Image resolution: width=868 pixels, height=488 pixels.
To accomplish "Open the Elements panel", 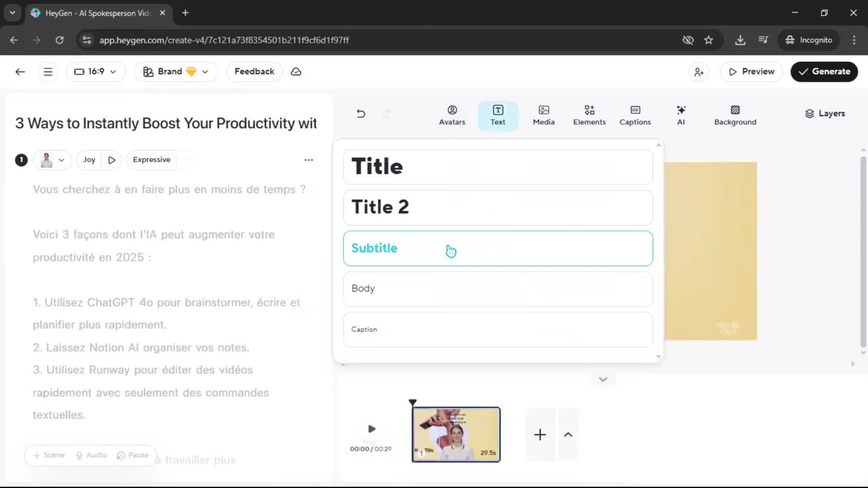I will click(589, 116).
